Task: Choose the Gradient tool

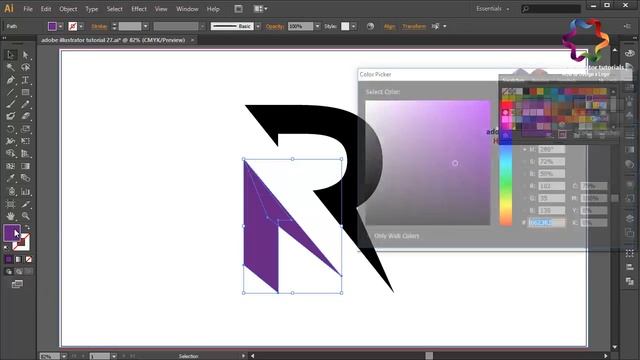Action: pyautogui.click(x=25, y=166)
